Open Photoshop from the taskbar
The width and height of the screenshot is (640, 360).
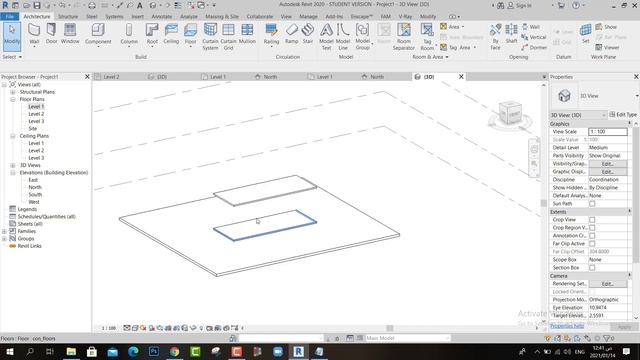click(154, 351)
